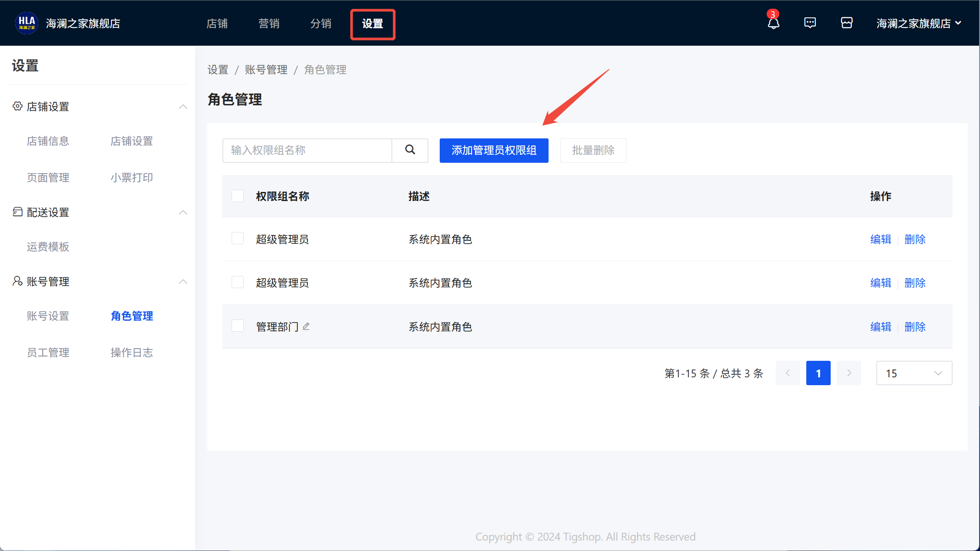This screenshot has width=980, height=551.
Task: Open 员工管理 in the sidebar
Action: 48,353
